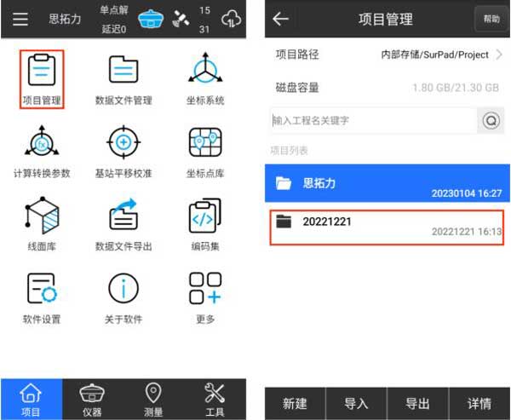Open the hamburger menu

pos(20,19)
